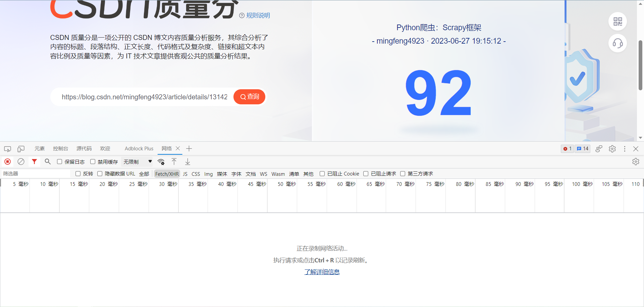Click the article URL input field
This screenshot has width=644, height=307.
144,97
